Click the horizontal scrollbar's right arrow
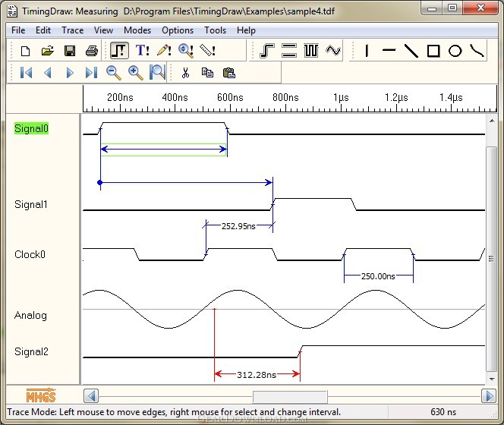 pos(489,396)
